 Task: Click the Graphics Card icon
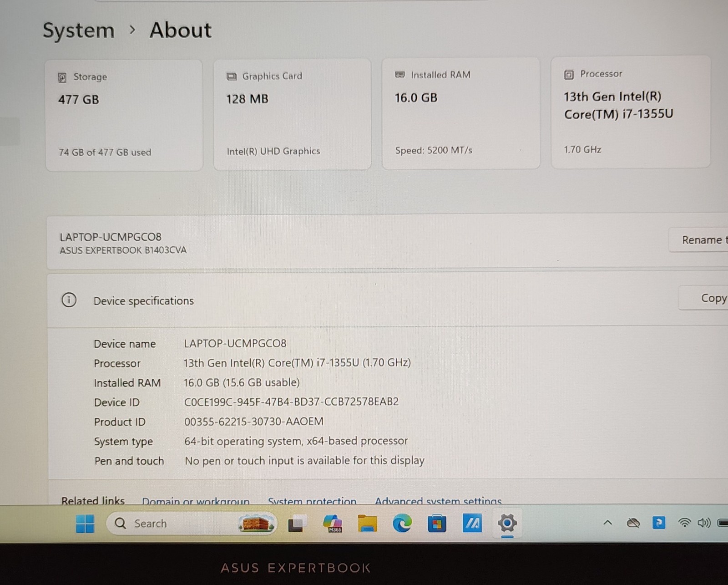coord(232,76)
